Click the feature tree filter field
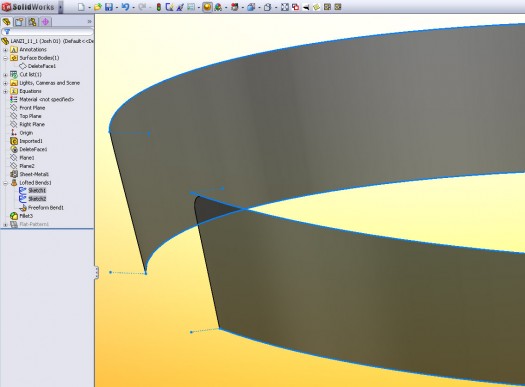The width and height of the screenshot is (525, 387). [x=48, y=31]
